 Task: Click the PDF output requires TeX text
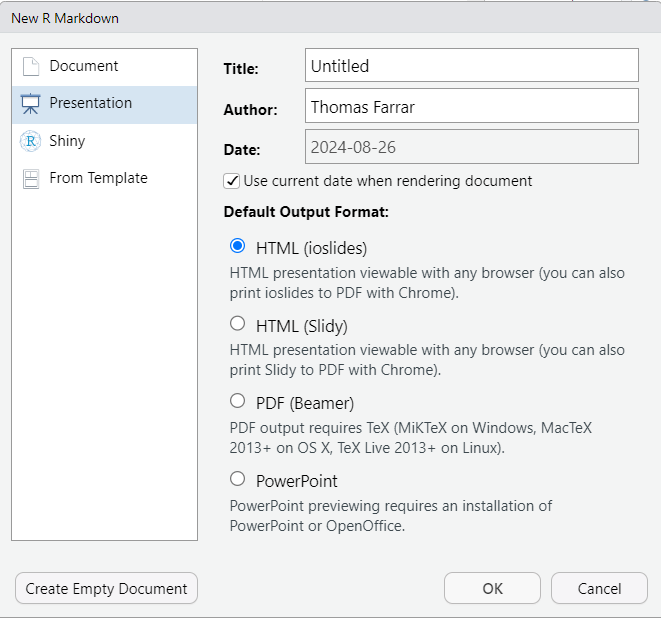pos(411,438)
